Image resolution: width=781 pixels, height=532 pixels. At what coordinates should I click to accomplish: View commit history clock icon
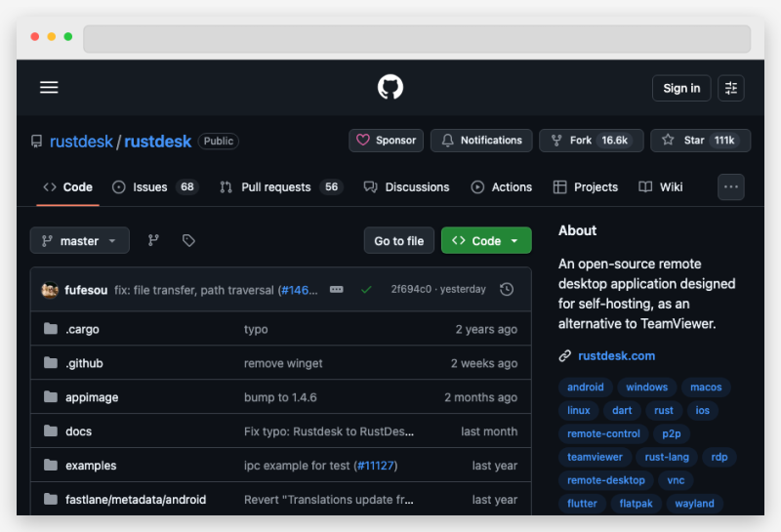point(507,290)
